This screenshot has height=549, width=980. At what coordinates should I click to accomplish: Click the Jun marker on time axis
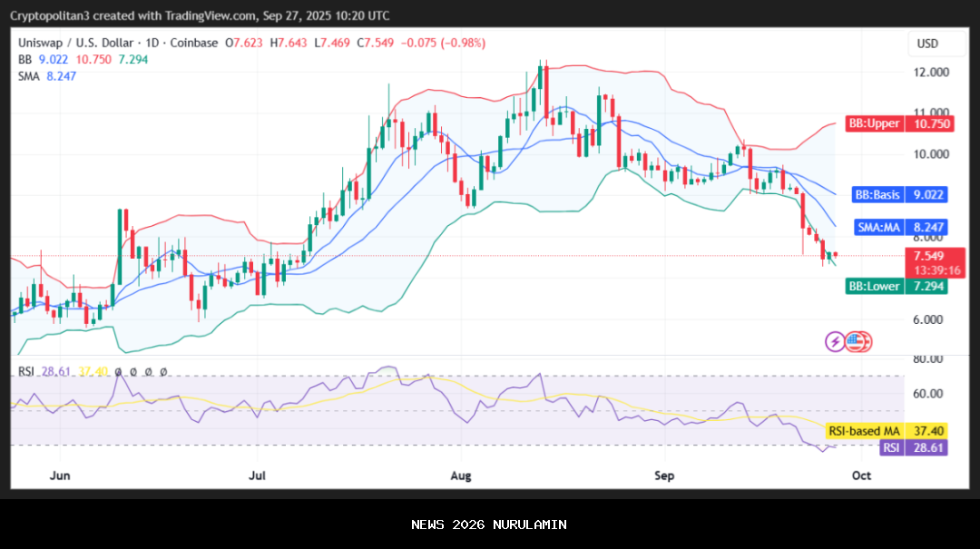[60, 475]
